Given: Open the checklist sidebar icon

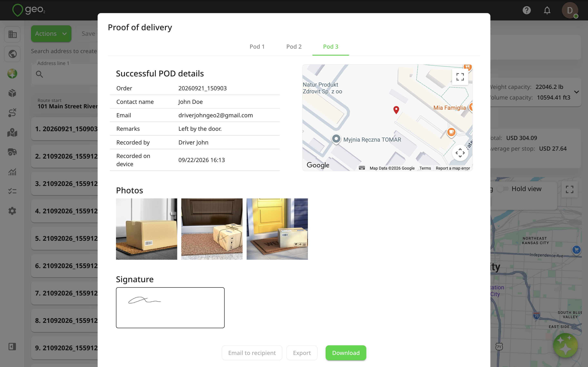Looking at the screenshot, I should pyautogui.click(x=12, y=191).
